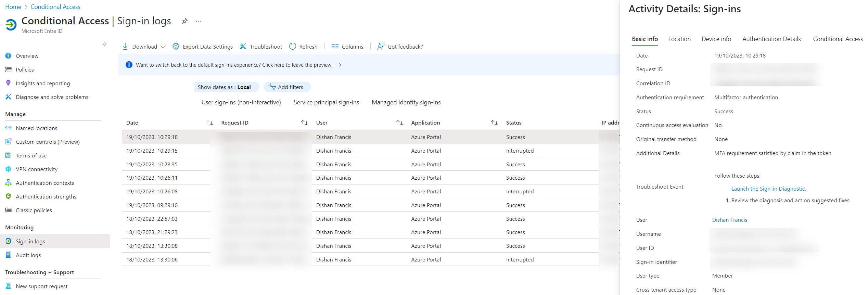Collapse the left navigation menu
The image size is (868, 295).
pyautogui.click(x=105, y=44)
